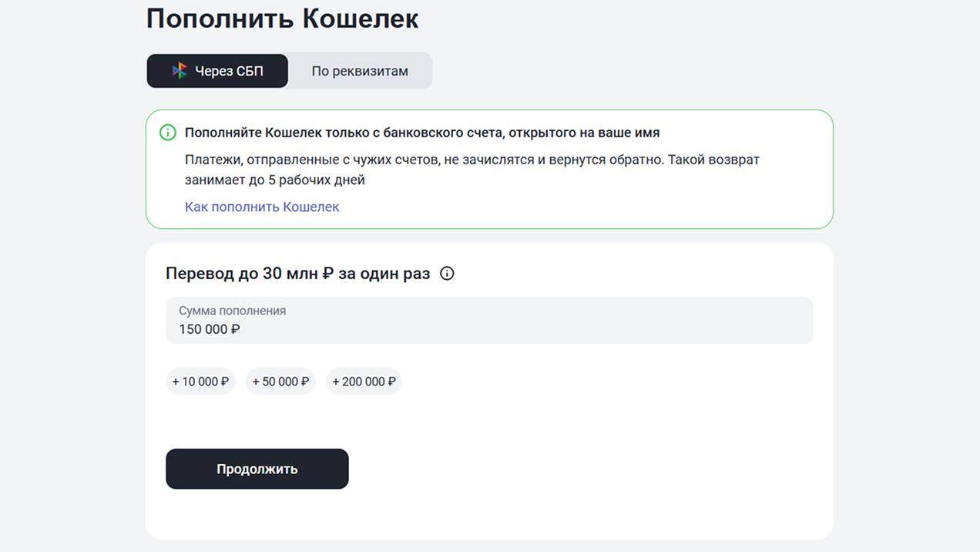Image resolution: width=980 pixels, height=552 pixels.
Task: Click the SBP logo icon in tab
Action: click(180, 71)
